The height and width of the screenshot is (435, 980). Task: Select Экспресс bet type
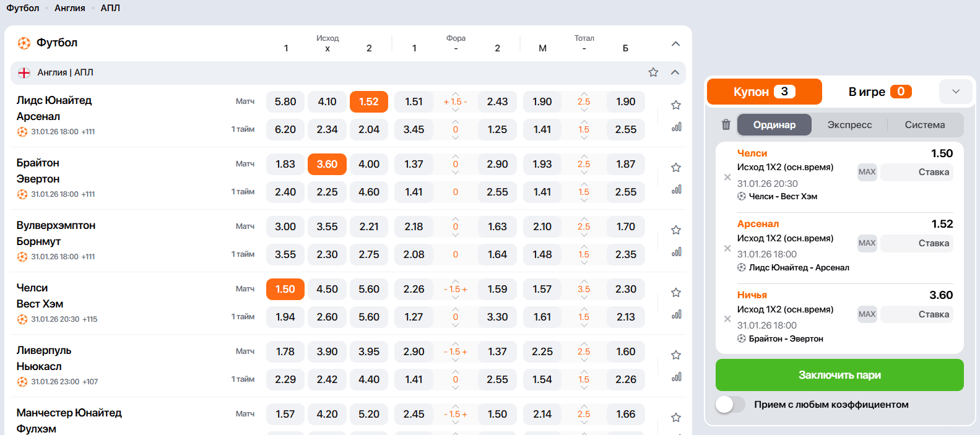point(849,124)
